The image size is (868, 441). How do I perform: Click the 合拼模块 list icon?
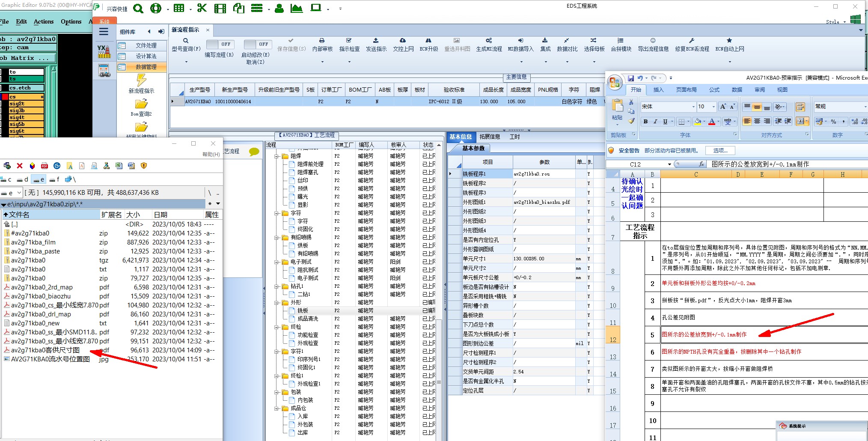pos(621,40)
